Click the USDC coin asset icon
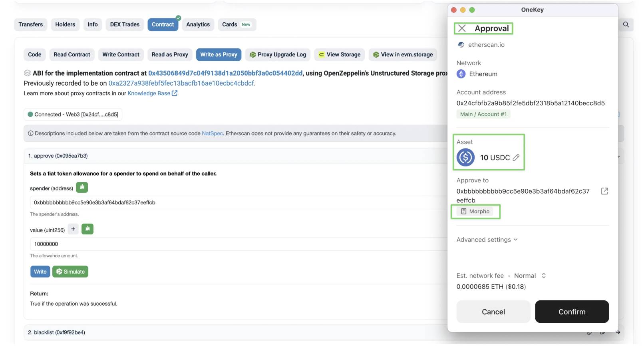Screen dimensions: 644x348 click(x=466, y=158)
